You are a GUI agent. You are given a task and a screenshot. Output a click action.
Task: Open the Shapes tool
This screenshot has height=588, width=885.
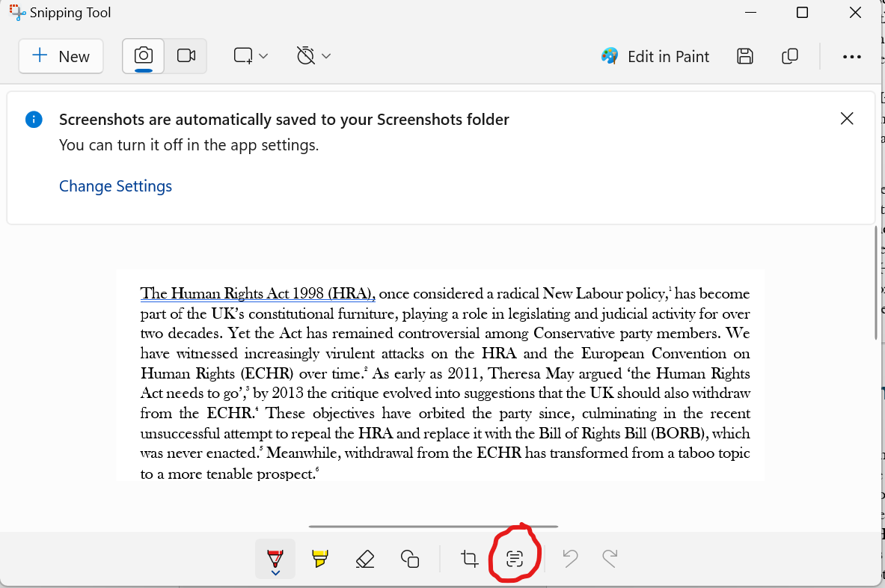pyautogui.click(x=410, y=559)
